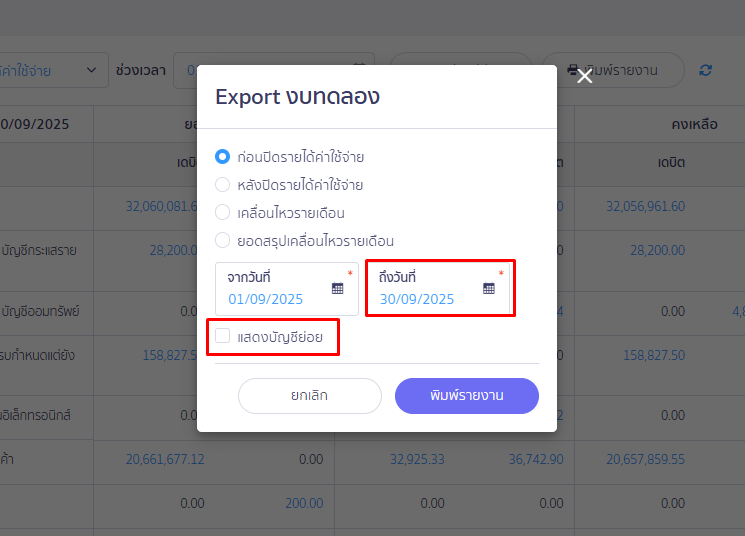Screen dimensions: 745x536
Task: Open value 20,657,859.55 link
Action: (645, 459)
